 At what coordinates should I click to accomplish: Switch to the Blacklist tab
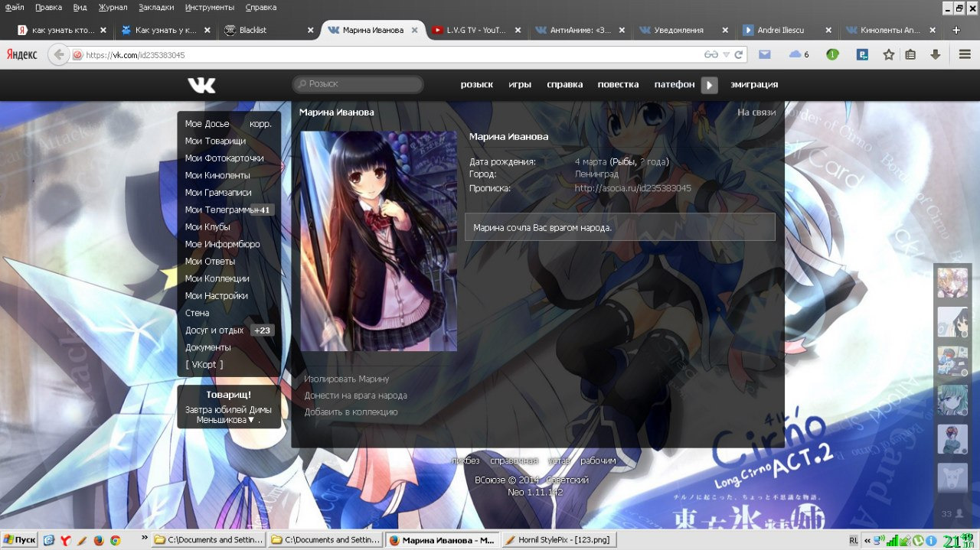coord(268,30)
